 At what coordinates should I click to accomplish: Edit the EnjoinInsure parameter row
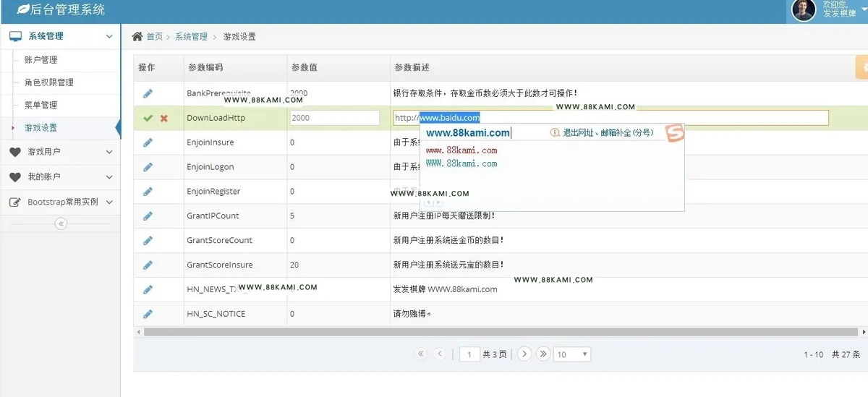pyautogui.click(x=148, y=142)
